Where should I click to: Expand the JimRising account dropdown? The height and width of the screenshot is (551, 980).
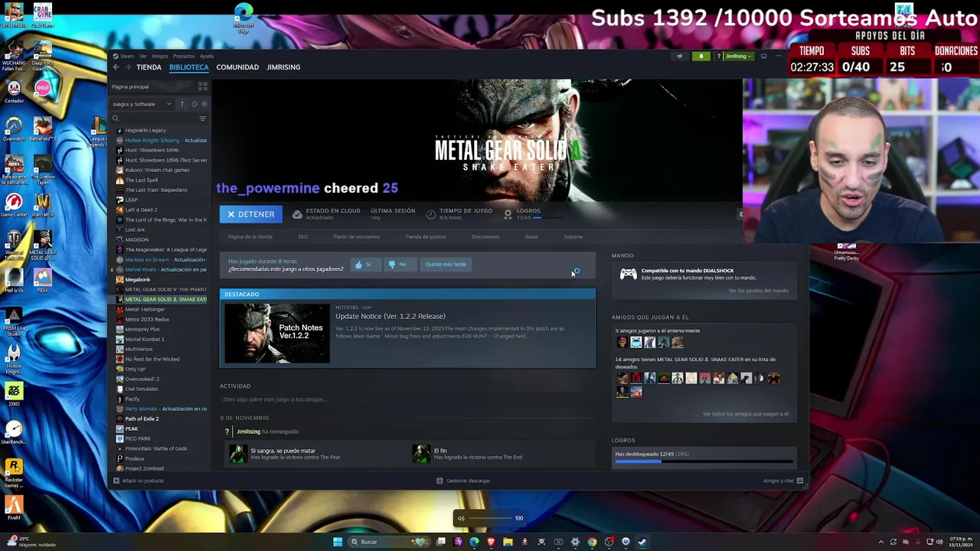click(x=738, y=56)
